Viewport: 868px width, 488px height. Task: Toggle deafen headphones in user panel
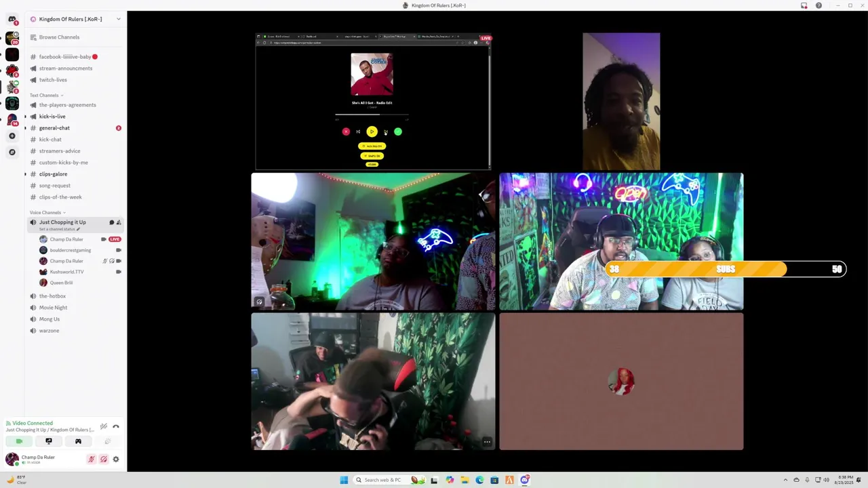click(x=104, y=459)
